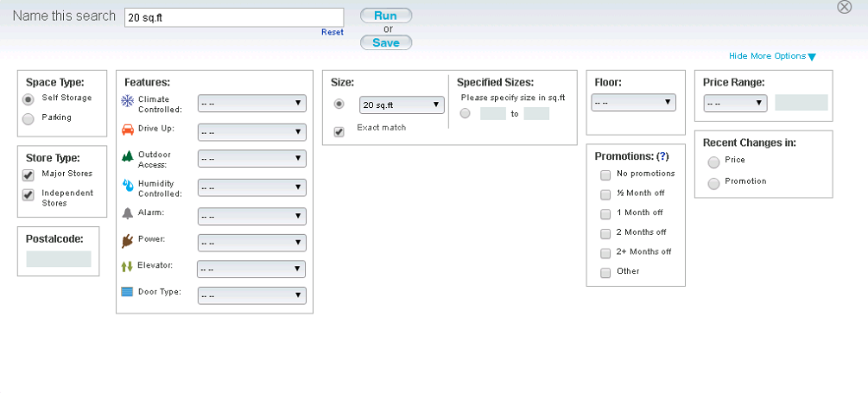Check the No promotions checkbox

[x=605, y=175]
